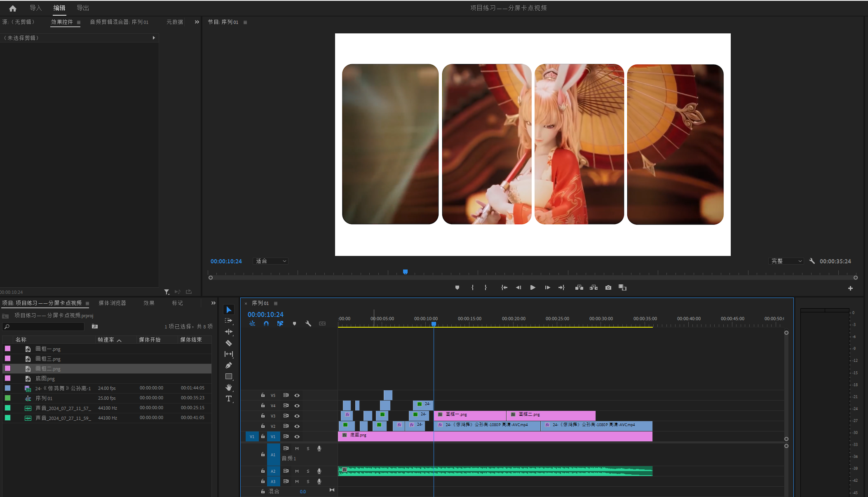Image resolution: width=868 pixels, height=497 pixels.
Task: Lock video track V5
Action: click(x=263, y=395)
